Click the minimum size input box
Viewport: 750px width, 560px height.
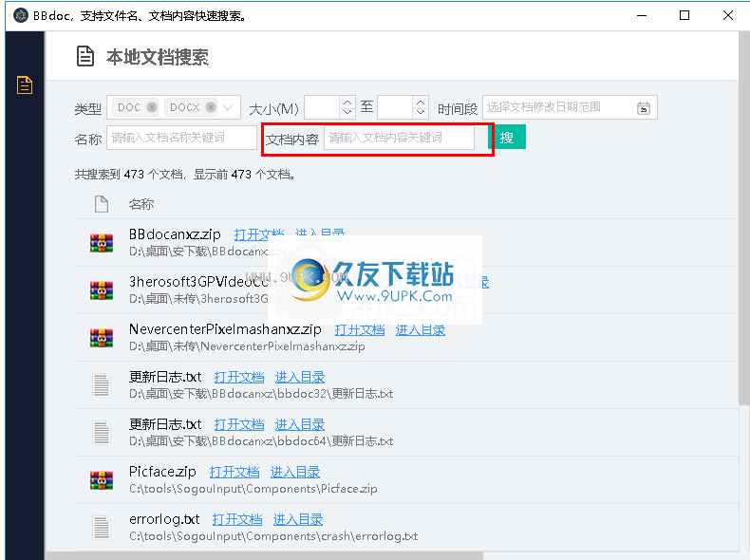[x=322, y=107]
